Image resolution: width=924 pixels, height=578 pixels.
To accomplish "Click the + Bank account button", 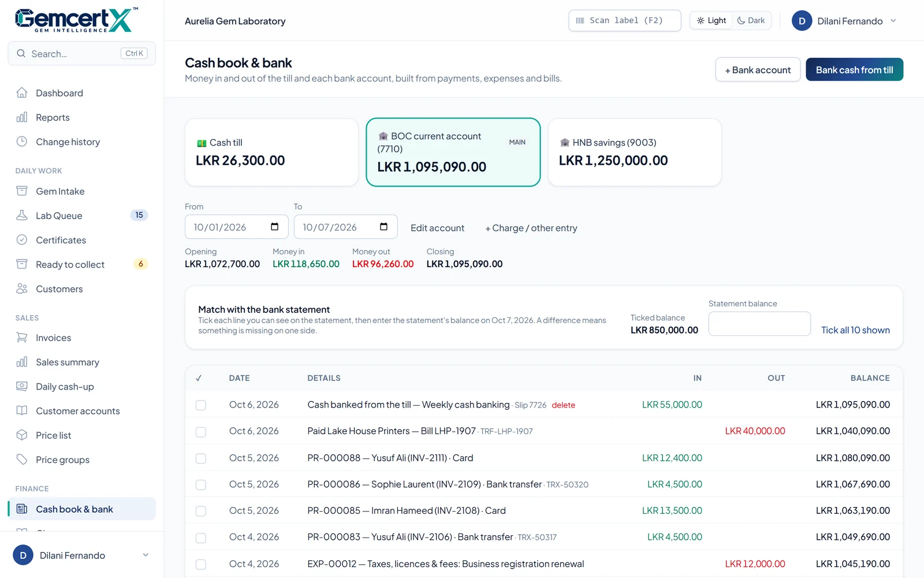I will (x=758, y=69).
